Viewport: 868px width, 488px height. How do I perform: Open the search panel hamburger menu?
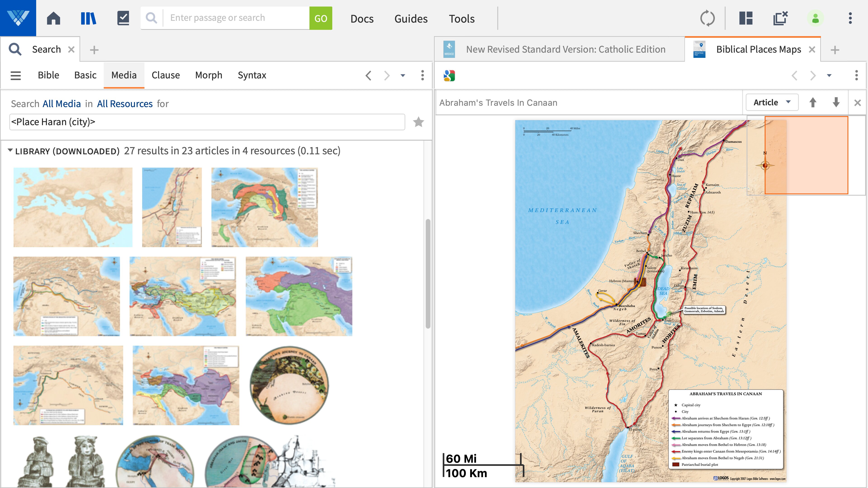(x=16, y=75)
